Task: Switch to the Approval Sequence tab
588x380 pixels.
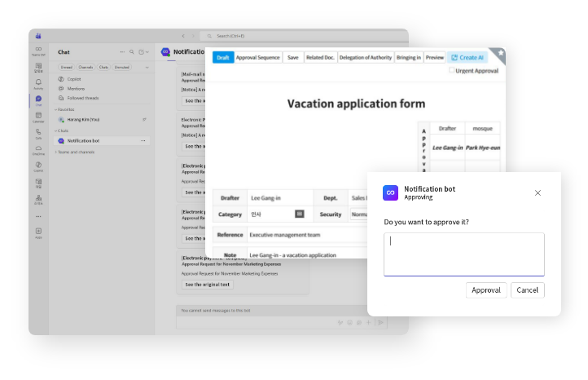Action: [x=257, y=58]
